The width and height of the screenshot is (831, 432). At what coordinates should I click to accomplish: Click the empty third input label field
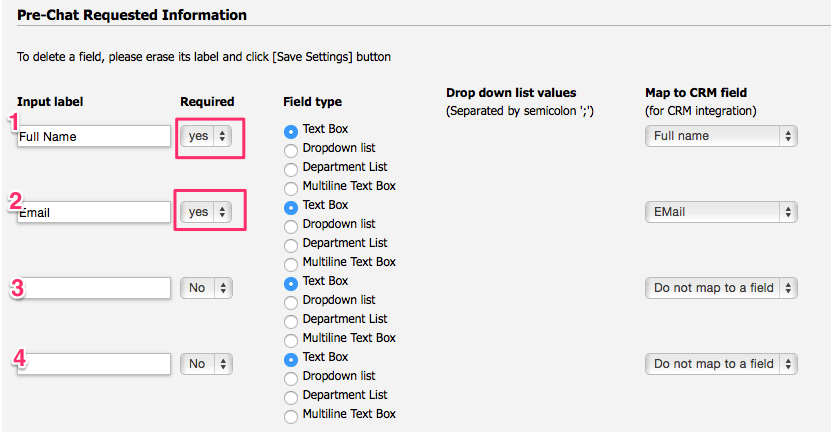coord(94,288)
